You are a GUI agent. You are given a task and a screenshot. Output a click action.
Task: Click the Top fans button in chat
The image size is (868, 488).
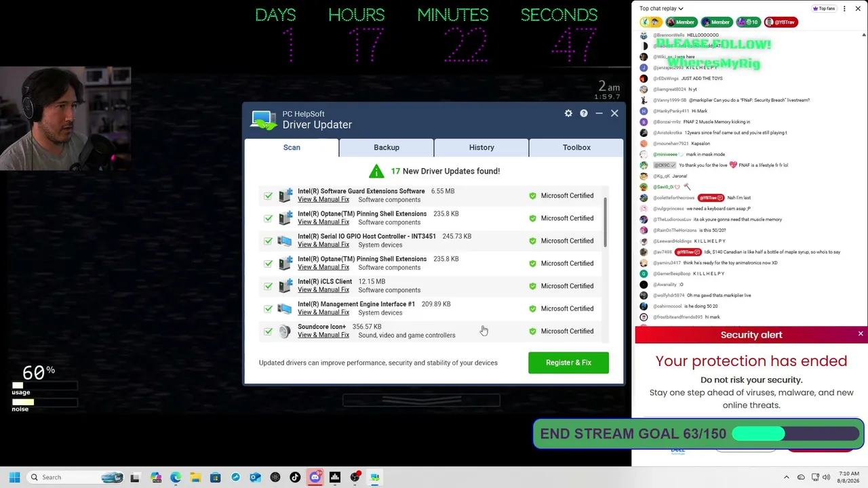824,9
